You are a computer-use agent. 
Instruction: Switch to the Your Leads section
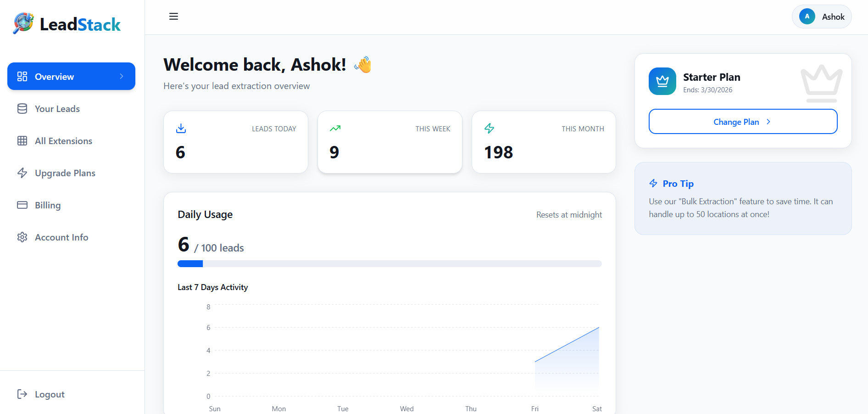click(x=57, y=108)
